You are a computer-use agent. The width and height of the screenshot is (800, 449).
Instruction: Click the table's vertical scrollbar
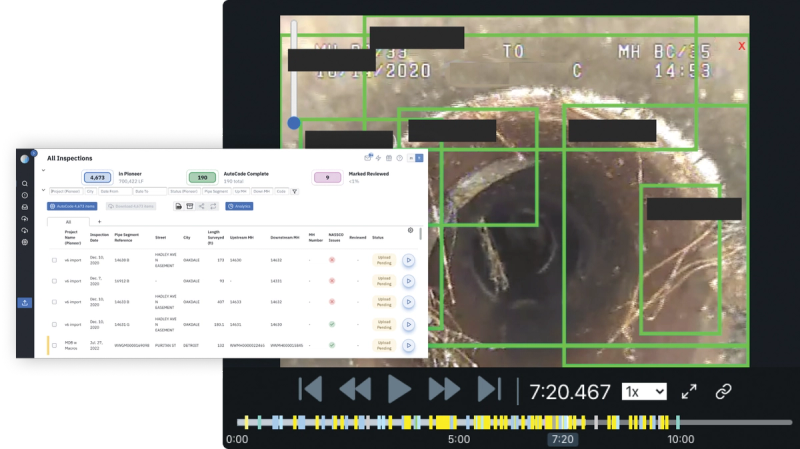tap(420, 234)
